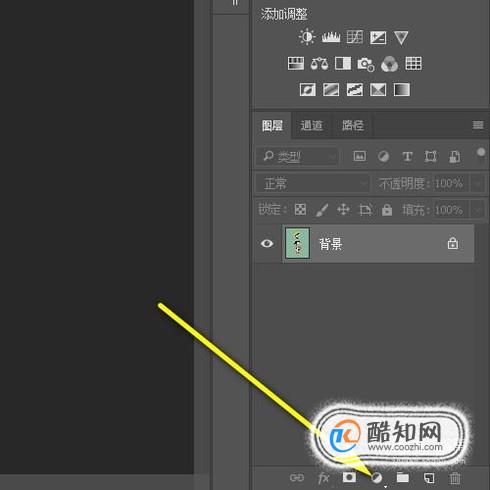Toggle lock transparent pixels

[x=300, y=210]
